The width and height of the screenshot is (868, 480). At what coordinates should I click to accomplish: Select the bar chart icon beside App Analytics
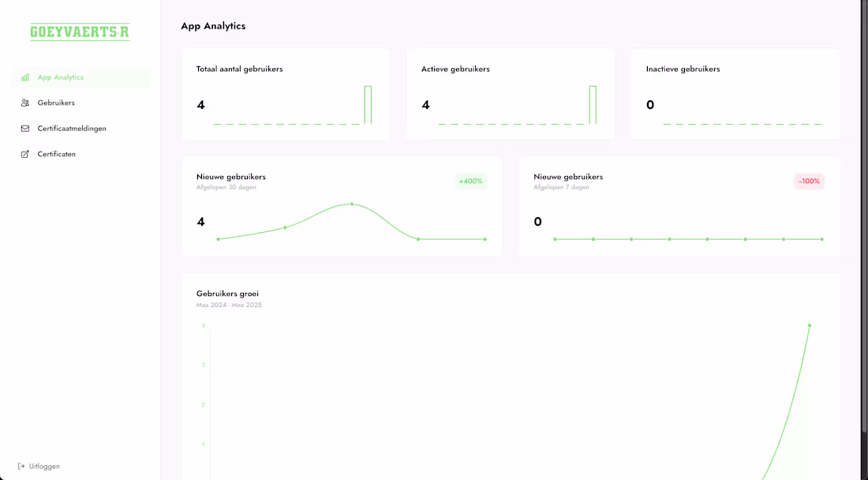point(26,77)
